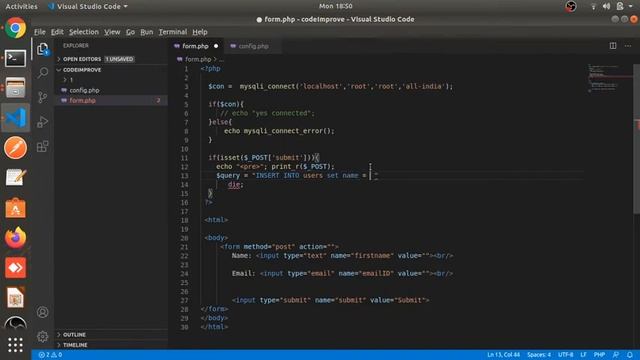Click the notifications bell in status bar
640x360 pixels.
pyautogui.click(x=630, y=355)
